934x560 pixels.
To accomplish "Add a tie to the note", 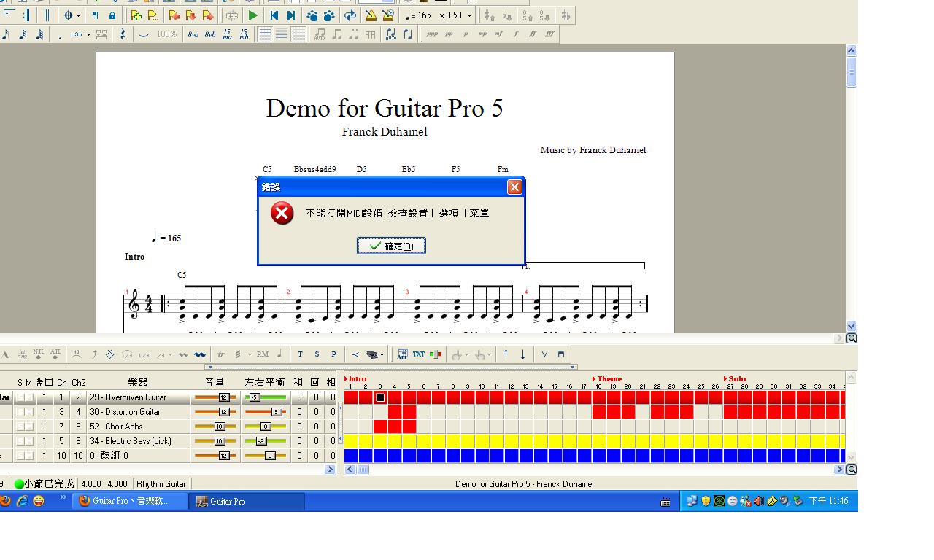I will point(144,34).
